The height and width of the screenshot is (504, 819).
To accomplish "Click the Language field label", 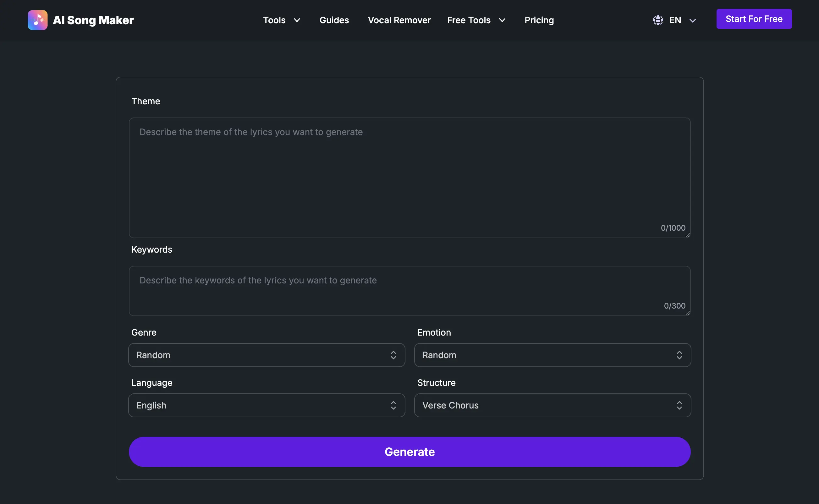I will (x=152, y=383).
